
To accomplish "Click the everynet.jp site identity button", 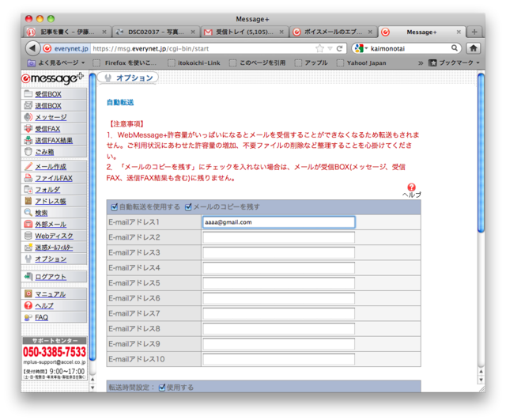I will click(66, 48).
